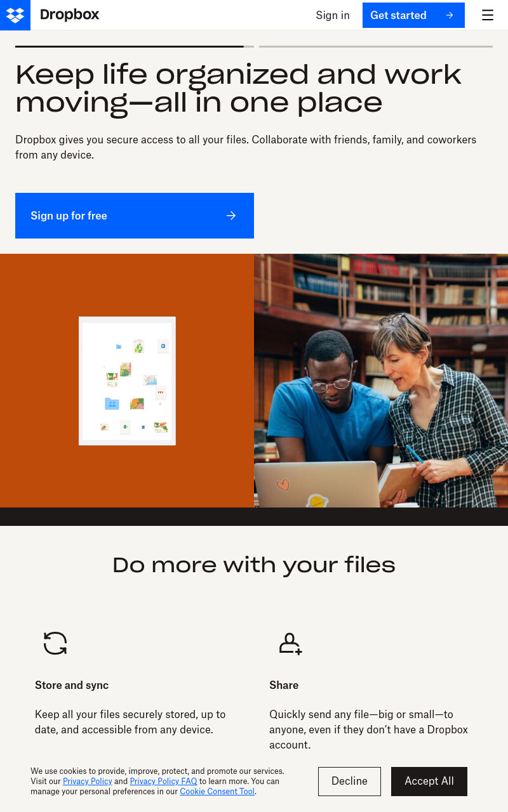Click the Dropbox box logo icon
This screenshot has width=508, height=812.
pyautogui.click(x=15, y=15)
